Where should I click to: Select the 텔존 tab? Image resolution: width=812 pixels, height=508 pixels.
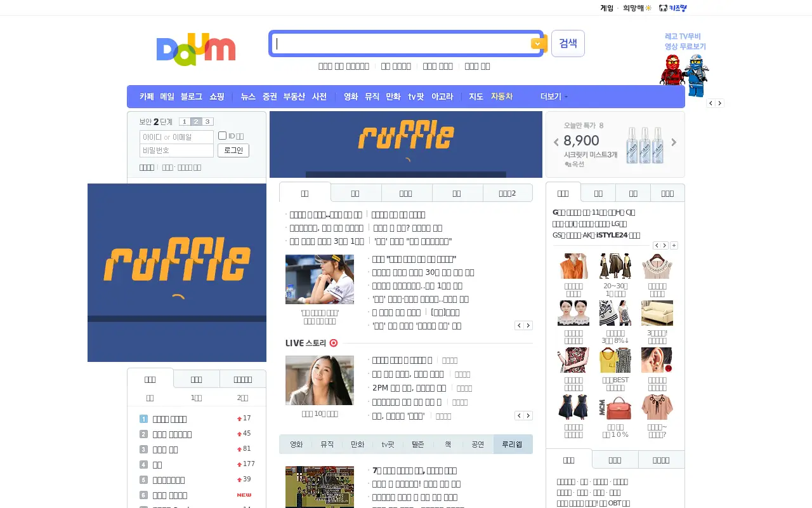[x=417, y=444]
